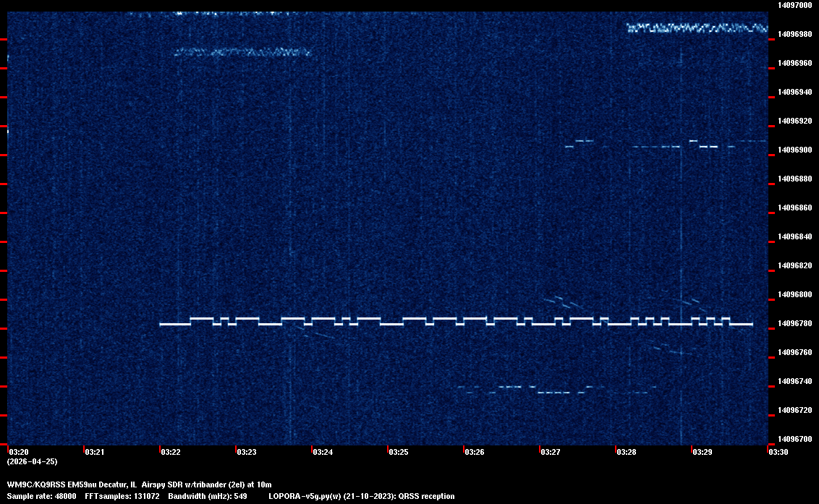Click the wavy signal in top-right corner
The image size is (819, 504).
[696, 28]
